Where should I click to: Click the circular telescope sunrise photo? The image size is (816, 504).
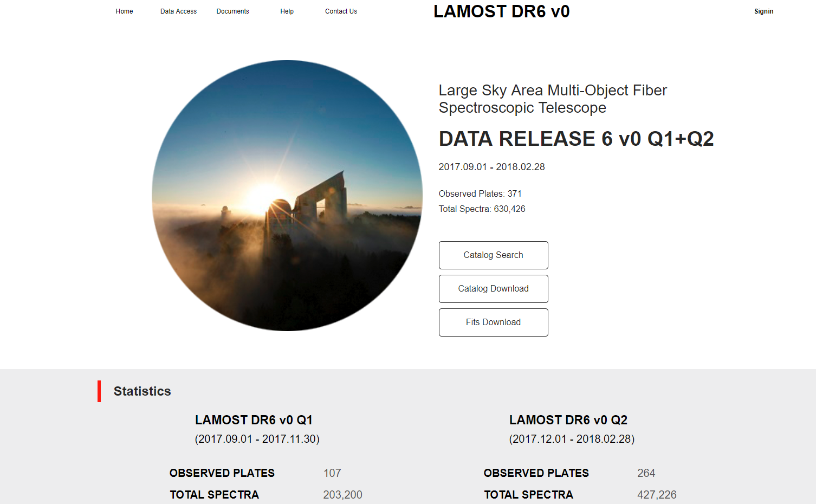(x=287, y=196)
